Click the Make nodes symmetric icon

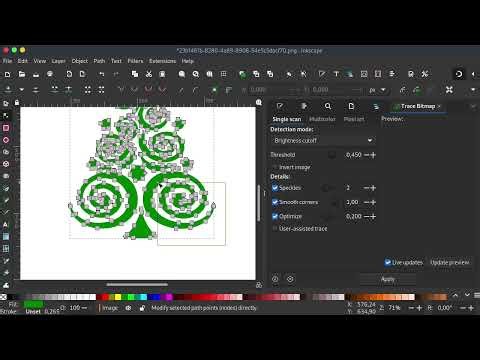click(x=149, y=89)
